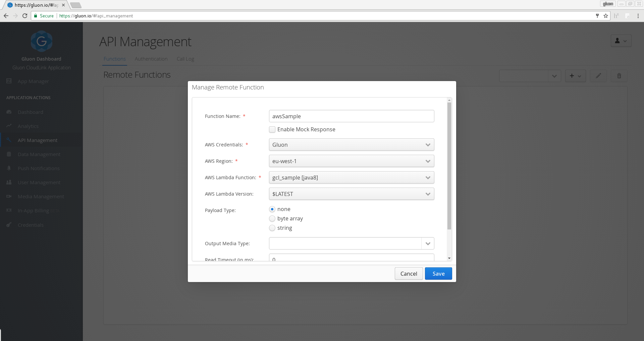Viewport: 644px width, 341px height.
Task: Click the scrollbar down arrow in dialog
Action: (x=449, y=258)
